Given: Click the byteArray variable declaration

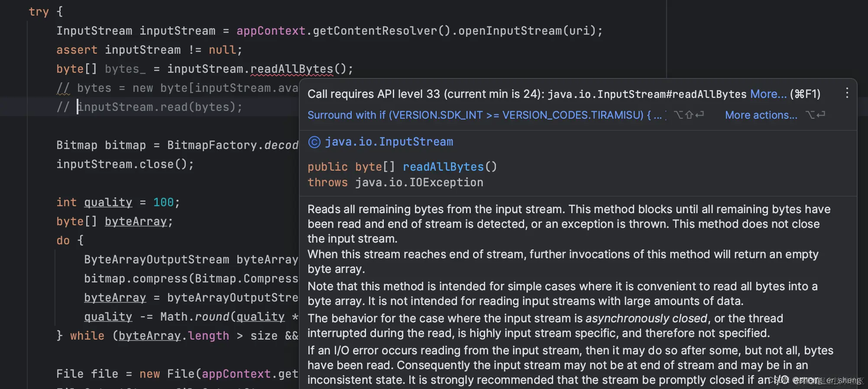Looking at the screenshot, I should (x=136, y=221).
